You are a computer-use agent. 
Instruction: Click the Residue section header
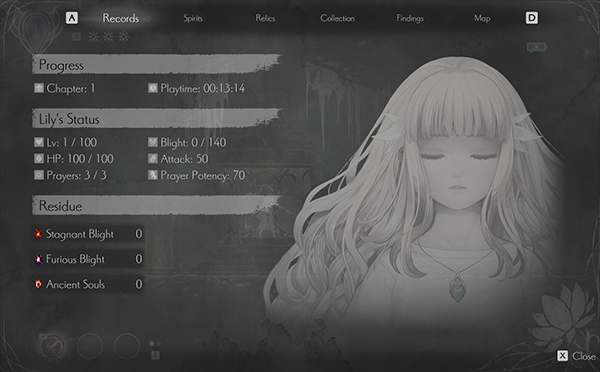tap(157, 206)
